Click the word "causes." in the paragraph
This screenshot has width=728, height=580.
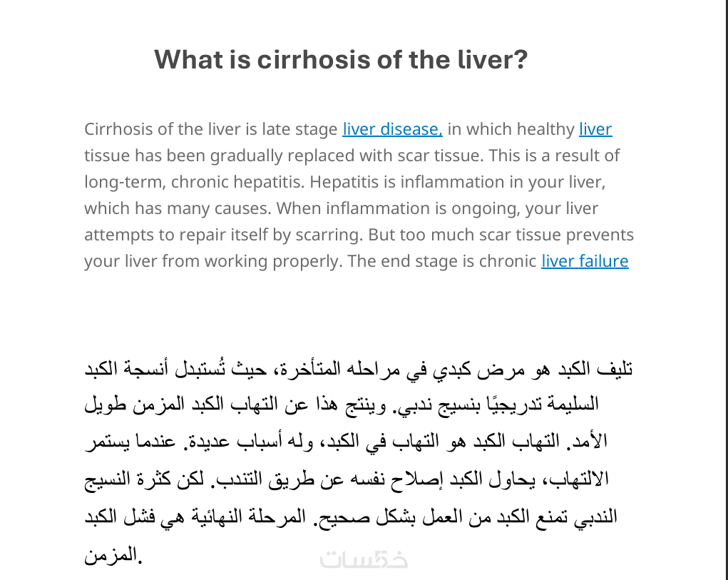(x=242, y=208)
